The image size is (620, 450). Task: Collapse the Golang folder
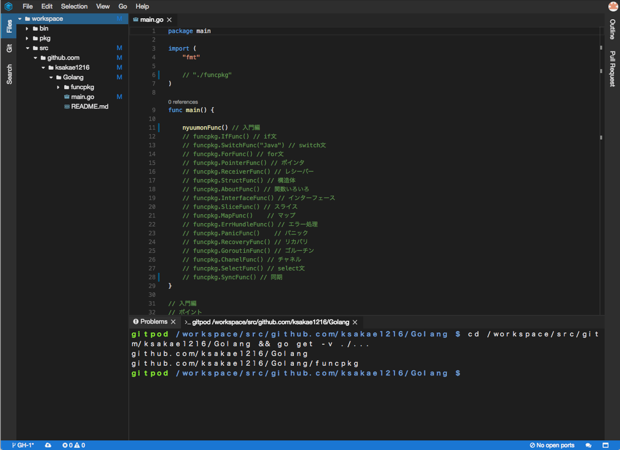pyautogui.click(x=51, y=78)
